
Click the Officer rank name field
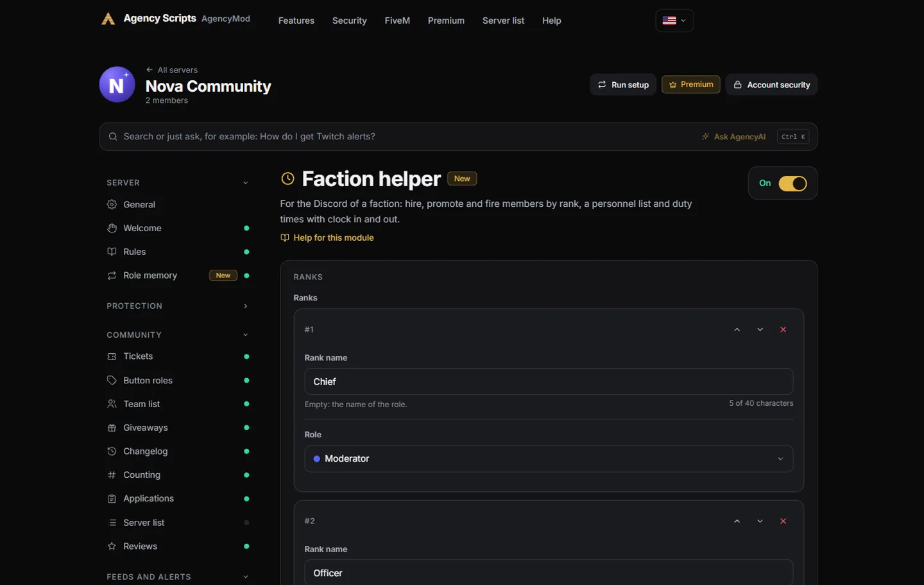point(549,573)
